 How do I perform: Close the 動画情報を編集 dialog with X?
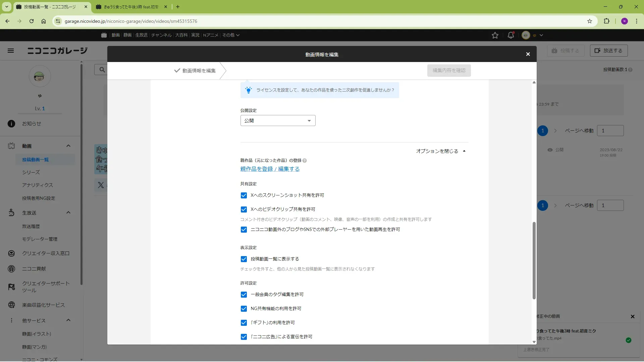click(x=528, y=54)
